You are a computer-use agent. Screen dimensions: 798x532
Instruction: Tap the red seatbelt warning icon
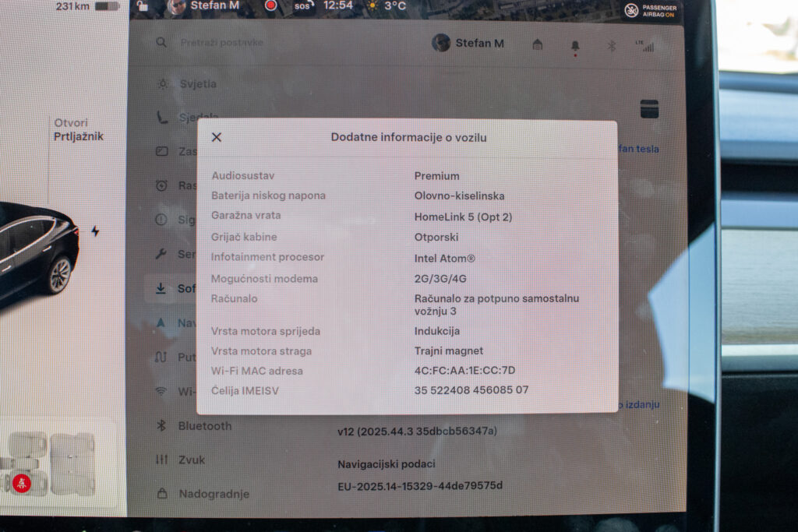pyautogui.click(x=22, y=483)
